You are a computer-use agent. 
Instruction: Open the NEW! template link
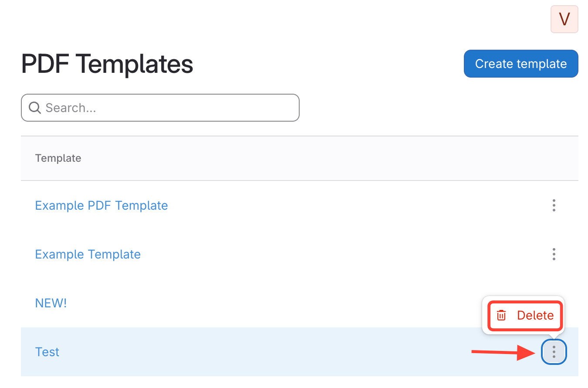(51, 303)
